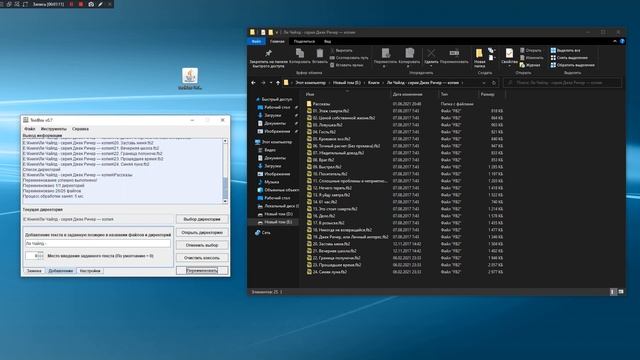The width and height of the screenshot is (640, 360).
Task: Click Paste shortcut (Вставить ярлык) ribbon item
Action: coord(347,65)
